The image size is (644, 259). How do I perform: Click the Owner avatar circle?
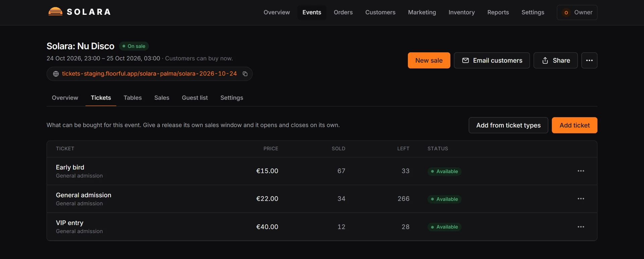tap(566, 12)
